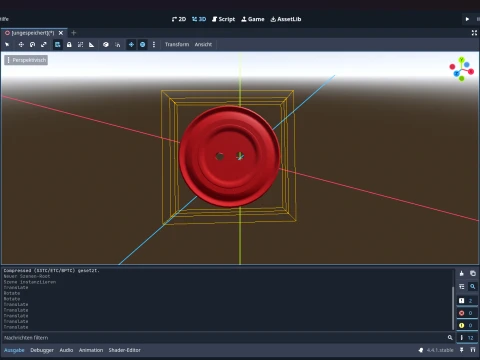Click the 'Scene instanziieren' log line
This screenshot has height=360, width=480.
click(x=30, y=282)
